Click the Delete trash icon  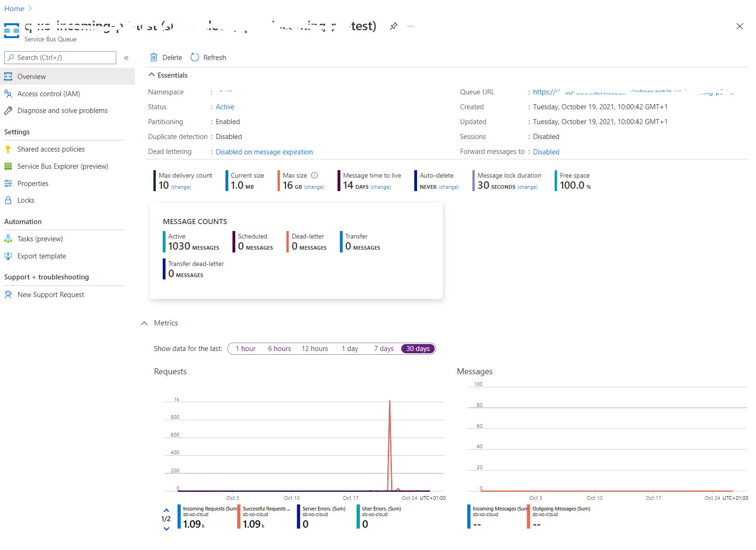tap(154, 57)
